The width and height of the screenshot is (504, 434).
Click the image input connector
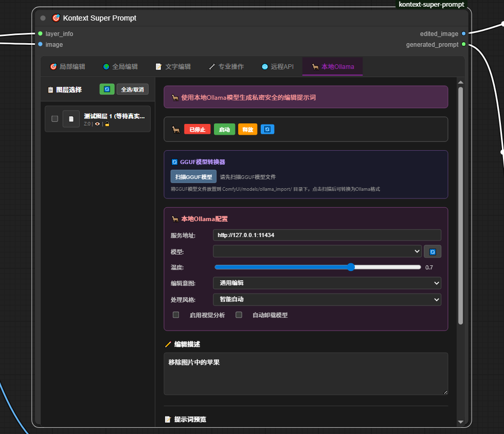[40, 44]
